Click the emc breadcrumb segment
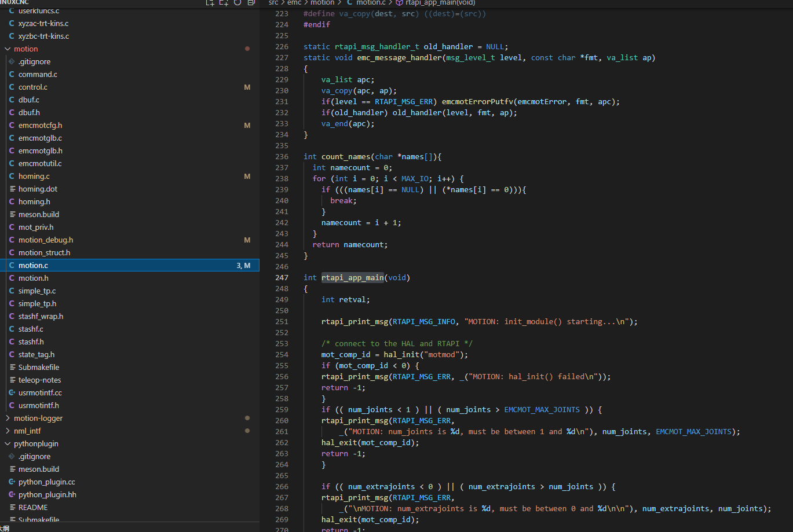 point(294,3)
